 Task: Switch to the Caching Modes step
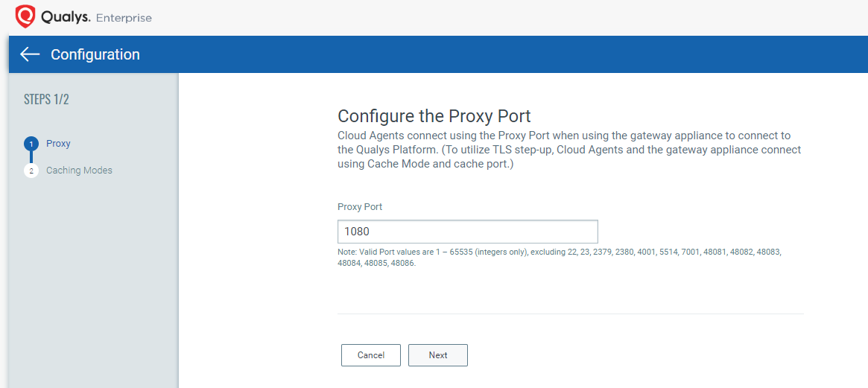[79, 171]
